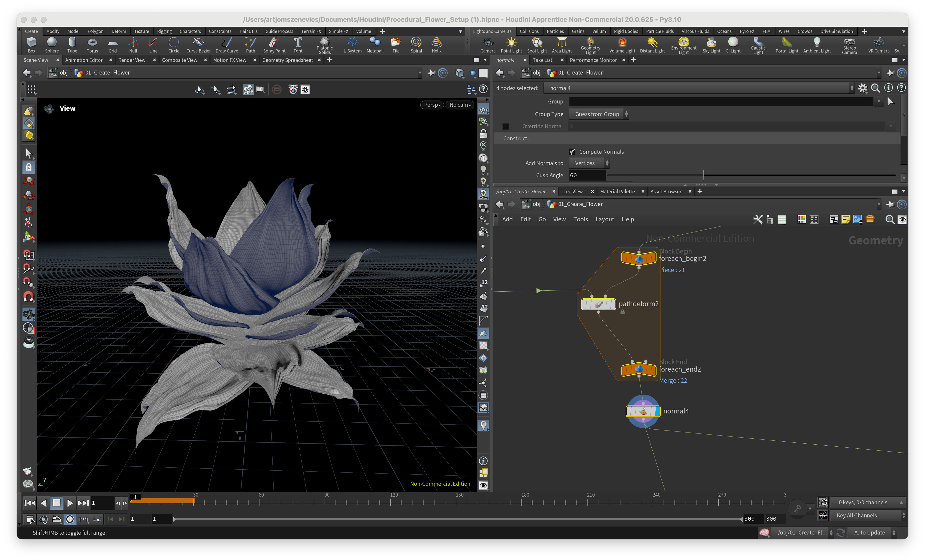
Task: Uncheck the Compute Normals checkbox
Action: 572,152
